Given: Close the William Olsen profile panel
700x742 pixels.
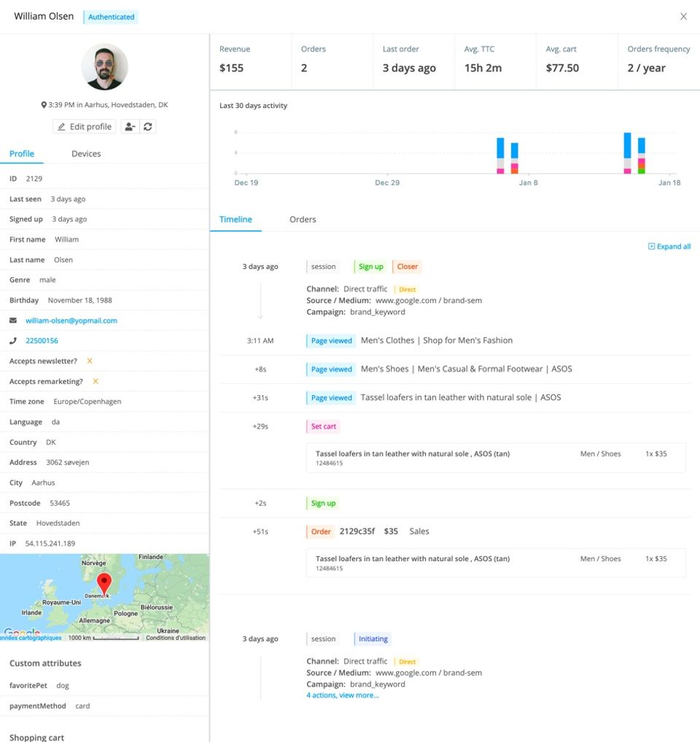Looking at the screenshot, I should tap(683, 17).
